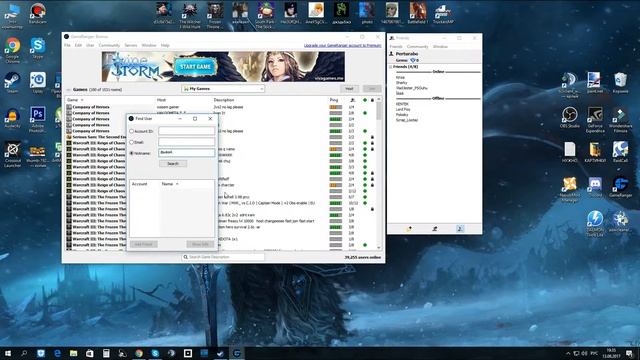Click Email input field
640x360 pixels.
point(187,142)
